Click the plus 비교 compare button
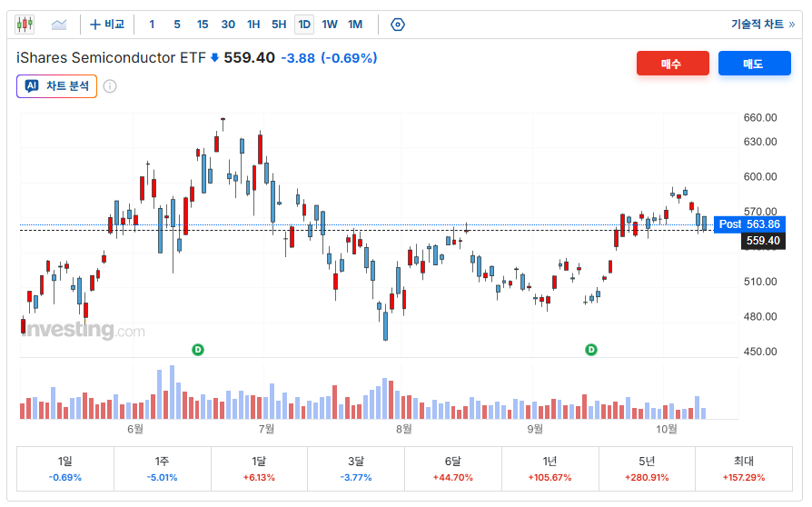Viewport: 812px width, 507px height. pos(107,25)
